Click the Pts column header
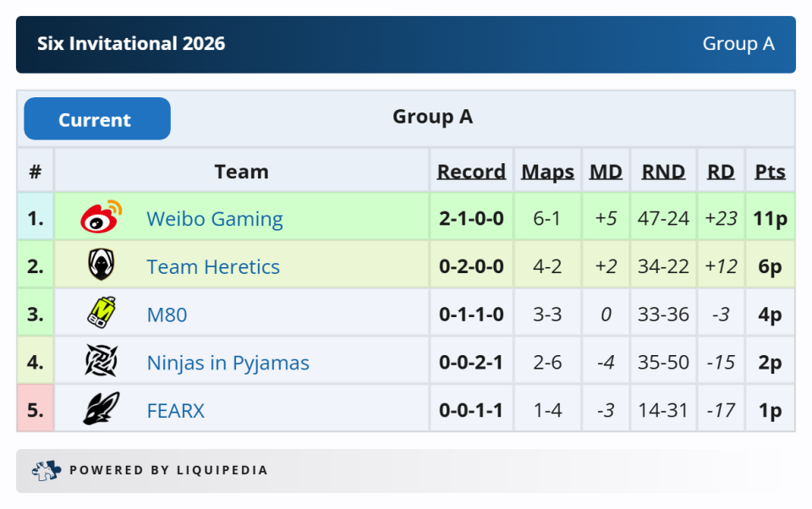Image resolution: width=812 pixels, height=509 pixels. [x=770, y=172]
